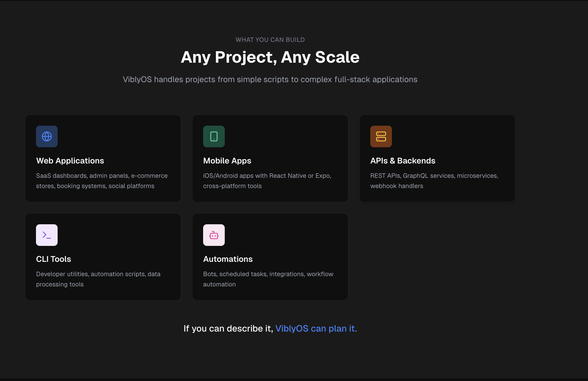This screenshot has width=588, height=381.
Task: Click the Web Applications description text
Action: (102, 181)
